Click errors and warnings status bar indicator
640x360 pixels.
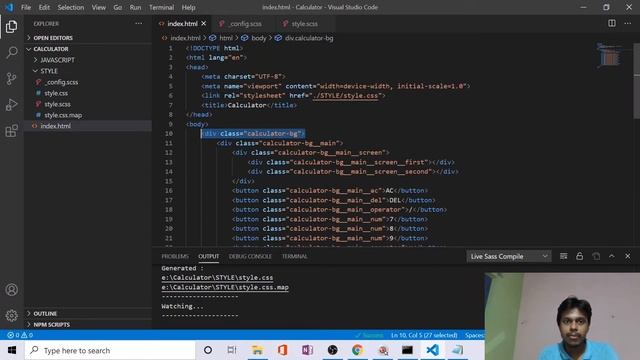pyautogui.click(x=20, y=335)
